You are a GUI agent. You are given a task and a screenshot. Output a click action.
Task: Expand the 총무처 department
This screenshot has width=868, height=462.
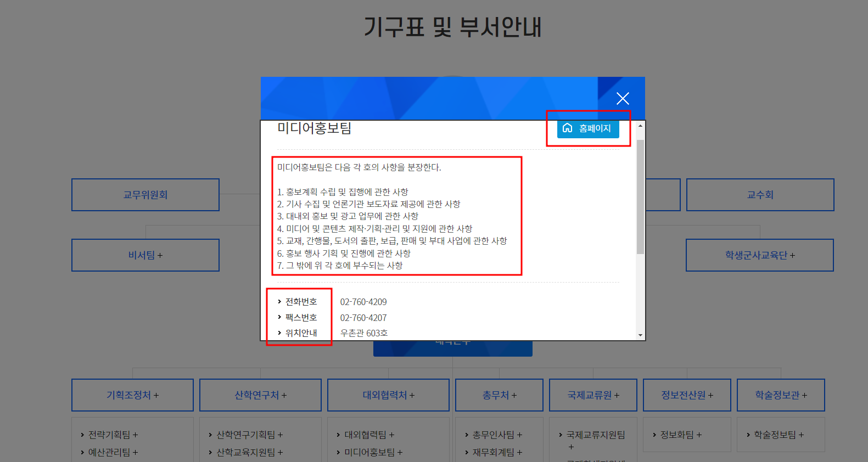click(499, 395)
